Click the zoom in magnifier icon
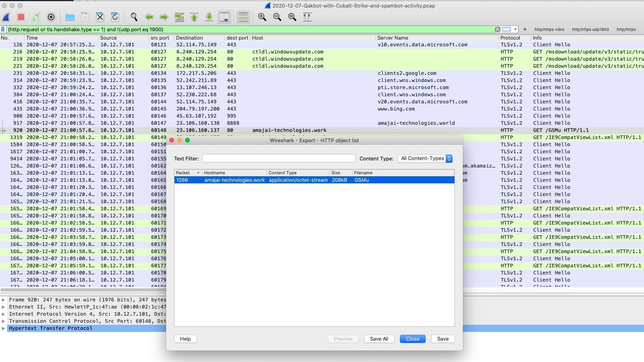 click(x=262, y=17)
